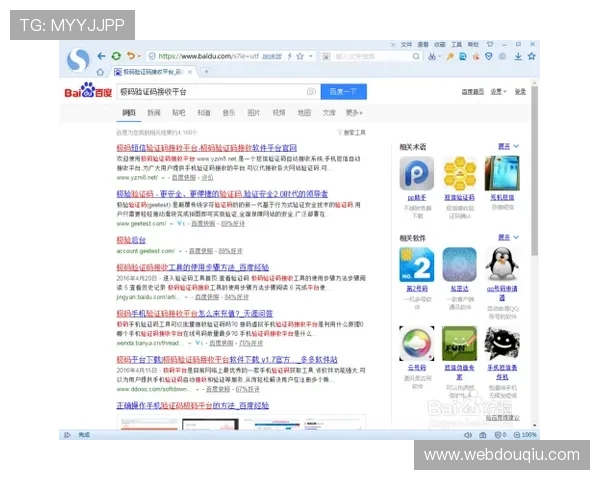
Task: Open the 收藏 menu
Action: point(440,45)
